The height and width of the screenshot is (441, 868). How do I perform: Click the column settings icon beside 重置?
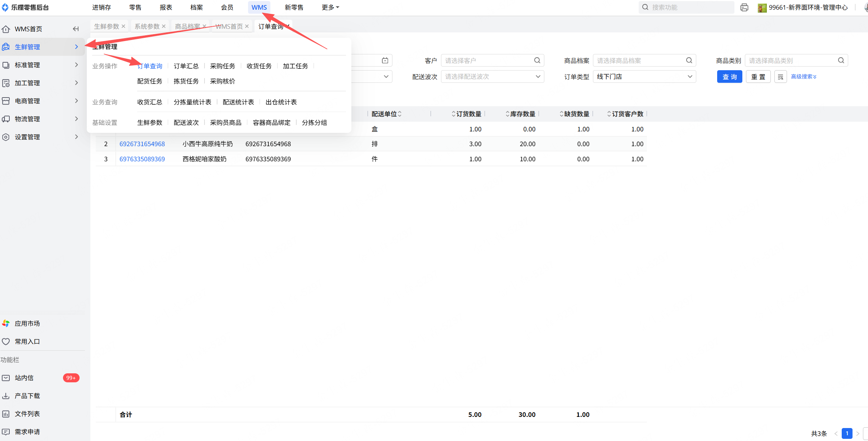780,77
